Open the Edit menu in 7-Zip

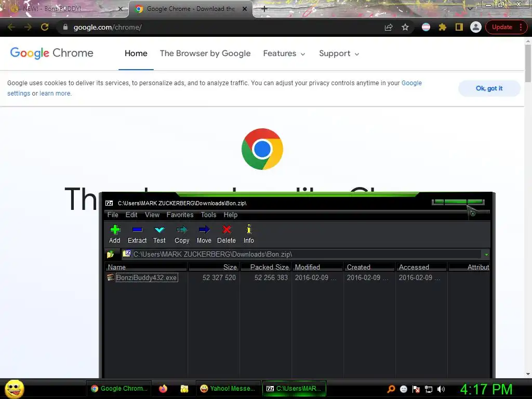[x=131, y=215]
